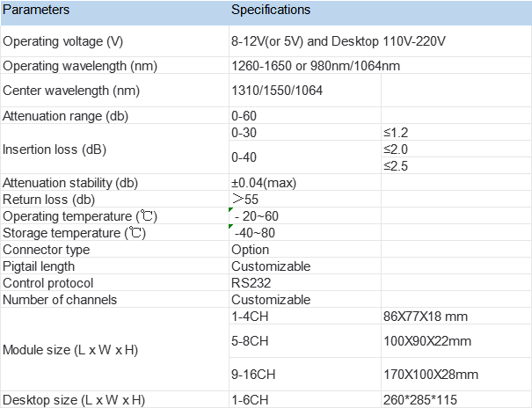Click the Number of channels label cell
532x408 pixels.
point(113,300)
